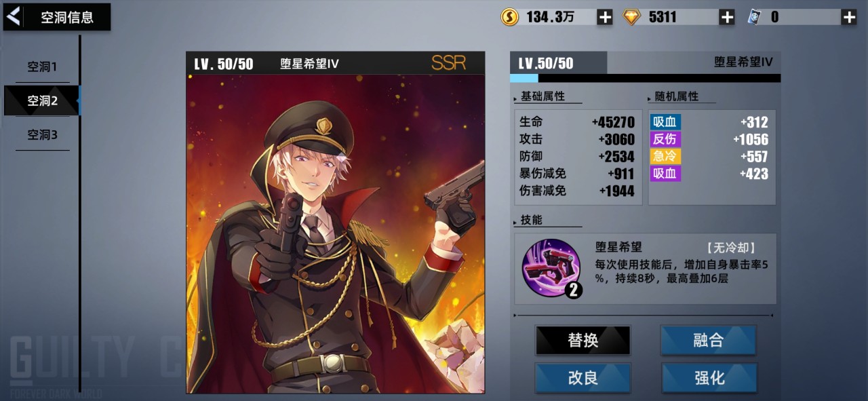Add more diamonds with plus button

pos(727,18)
